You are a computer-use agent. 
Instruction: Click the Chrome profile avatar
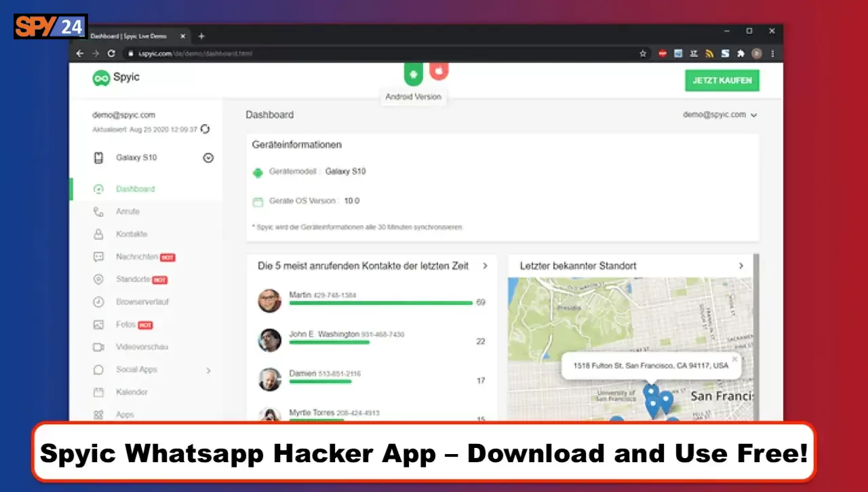(x=757, y=53)
